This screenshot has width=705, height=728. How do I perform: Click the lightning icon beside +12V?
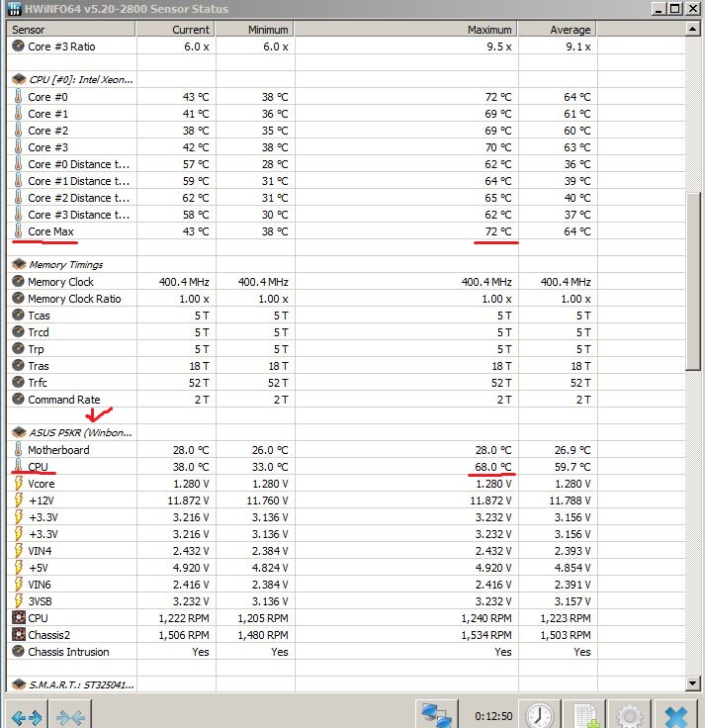[x=18, y=500]
